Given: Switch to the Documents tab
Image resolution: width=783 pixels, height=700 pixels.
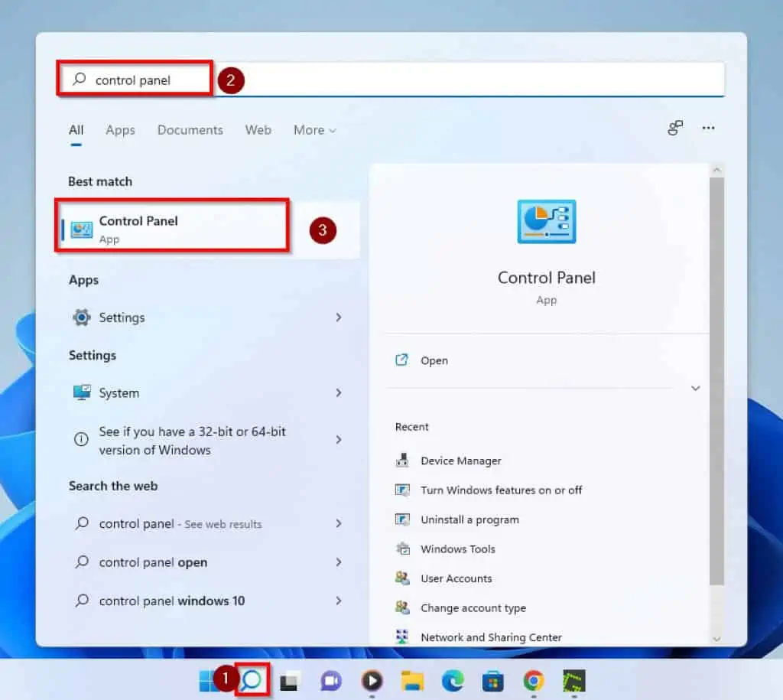Looking at the screenshot, I should click(190, 130).
